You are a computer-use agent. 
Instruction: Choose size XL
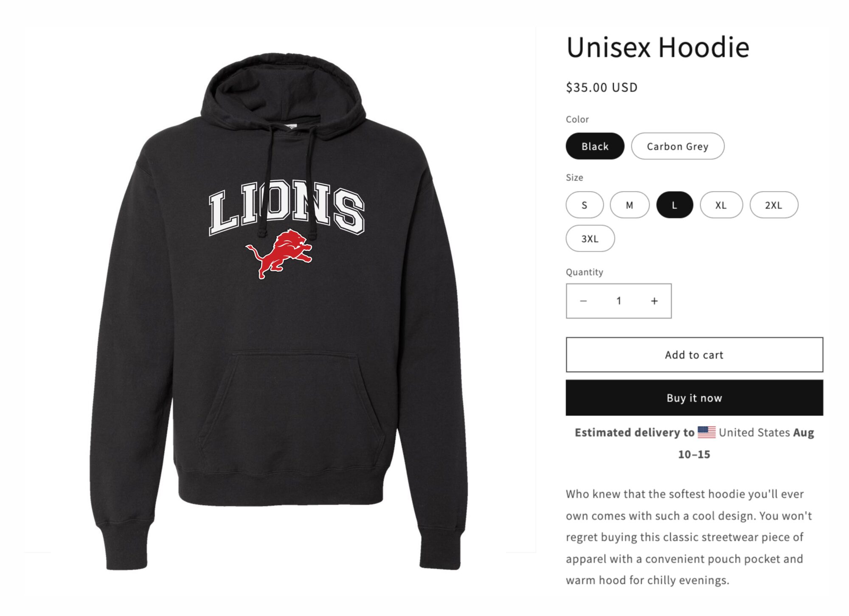721,205
